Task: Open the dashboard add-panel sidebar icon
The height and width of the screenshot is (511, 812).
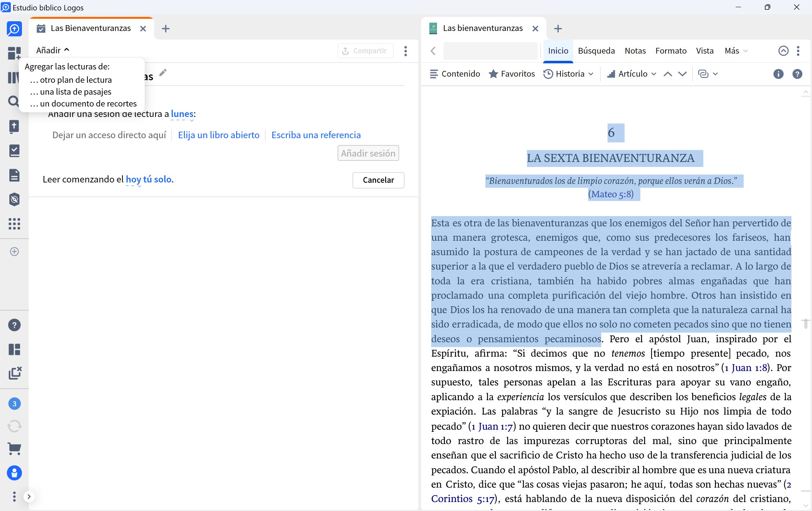Action: [14, 53]
